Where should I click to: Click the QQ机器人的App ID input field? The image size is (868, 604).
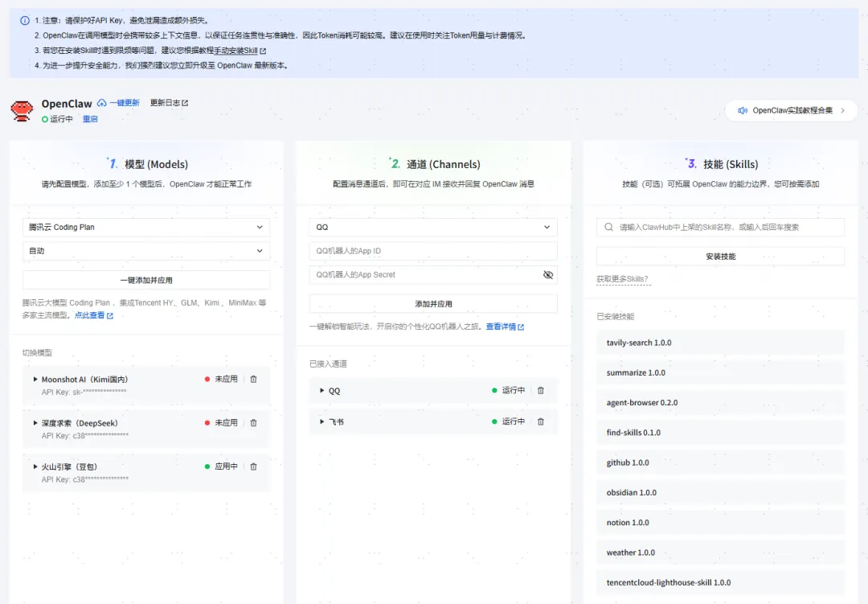pos(433,251)
